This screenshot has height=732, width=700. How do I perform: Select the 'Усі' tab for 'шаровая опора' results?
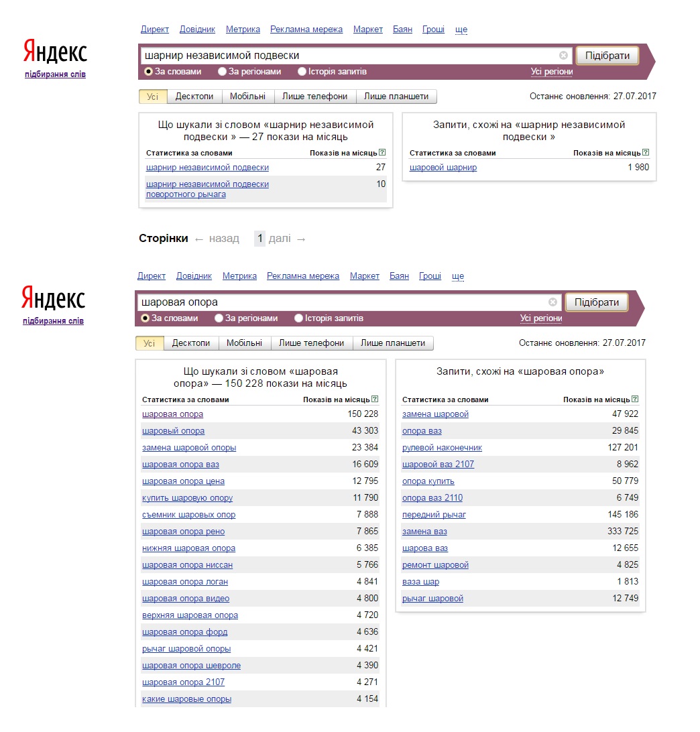coord(150,343)
